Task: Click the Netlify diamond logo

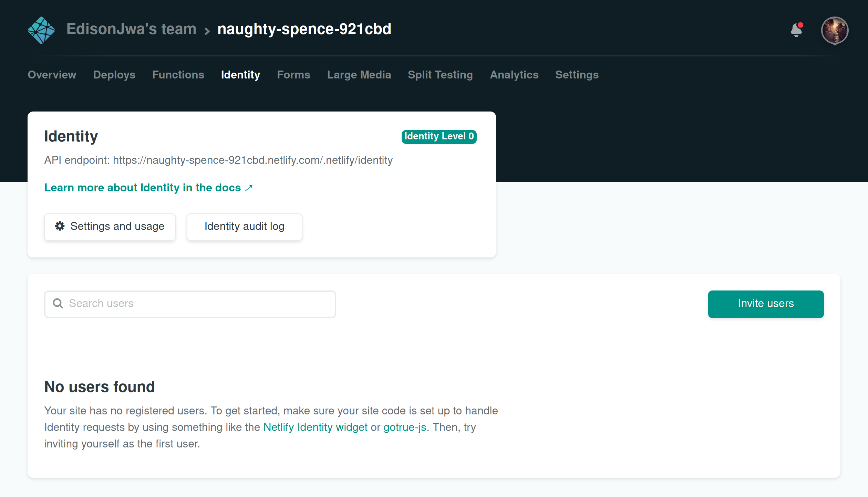Action: (x=41, y=30)
